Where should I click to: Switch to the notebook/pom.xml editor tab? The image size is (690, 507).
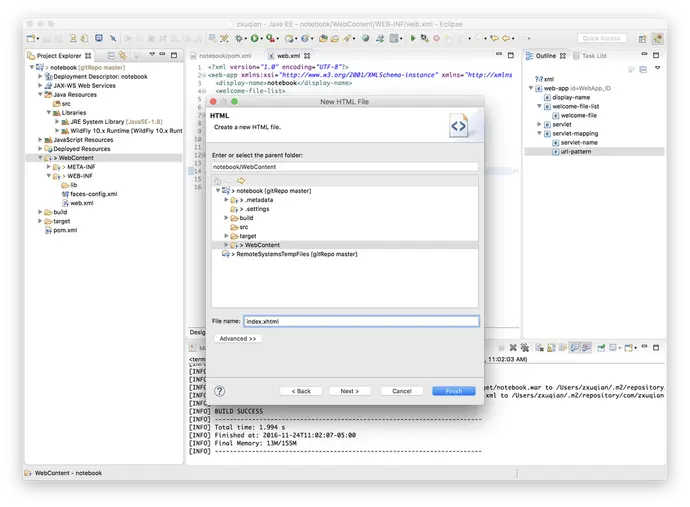pyautogui.click(x=225, y=56)
